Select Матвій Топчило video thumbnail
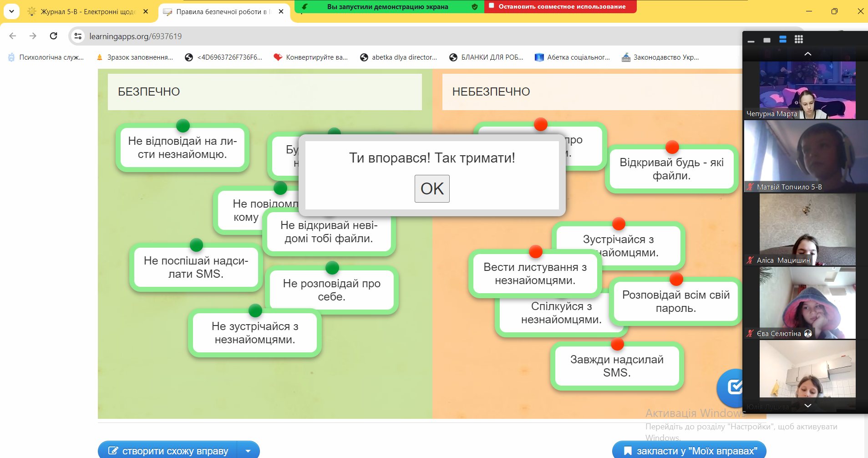This screenshot has height=458, width=868. 806,156
